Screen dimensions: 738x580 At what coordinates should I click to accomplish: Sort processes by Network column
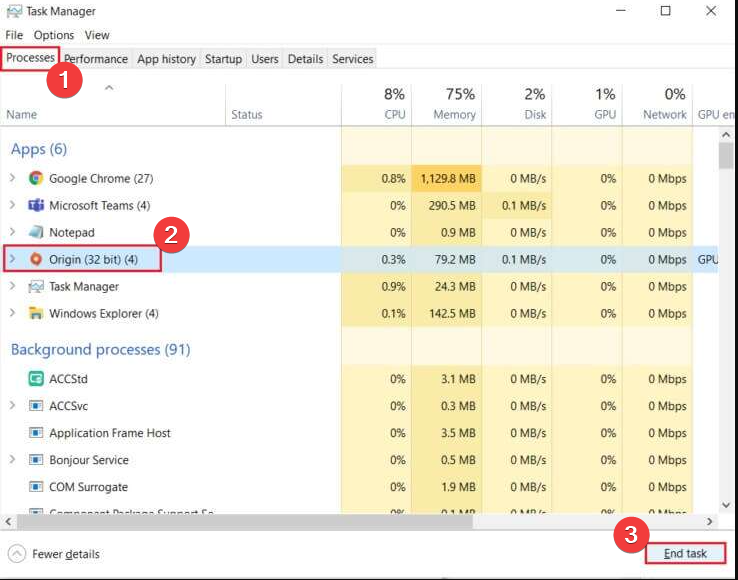pyautogui.click(x=657, y=105)
